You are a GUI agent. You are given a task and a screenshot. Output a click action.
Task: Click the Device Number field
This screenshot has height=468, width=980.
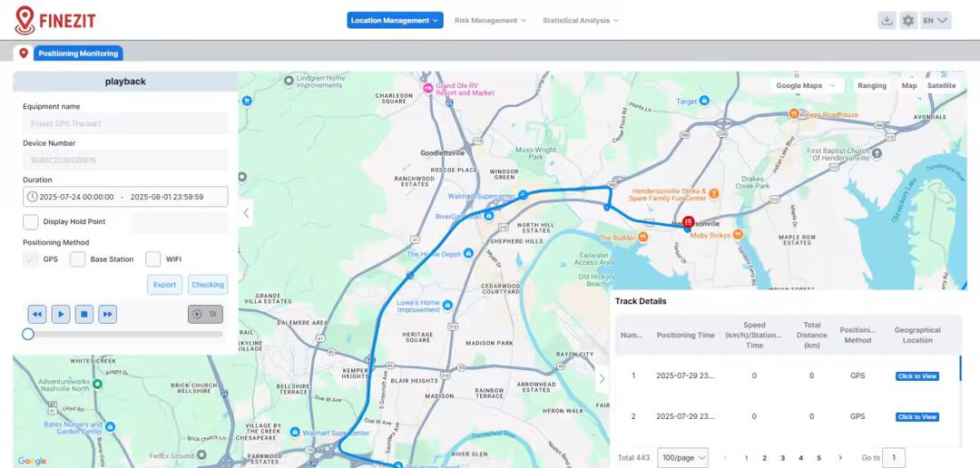click(x=125, y=160)
